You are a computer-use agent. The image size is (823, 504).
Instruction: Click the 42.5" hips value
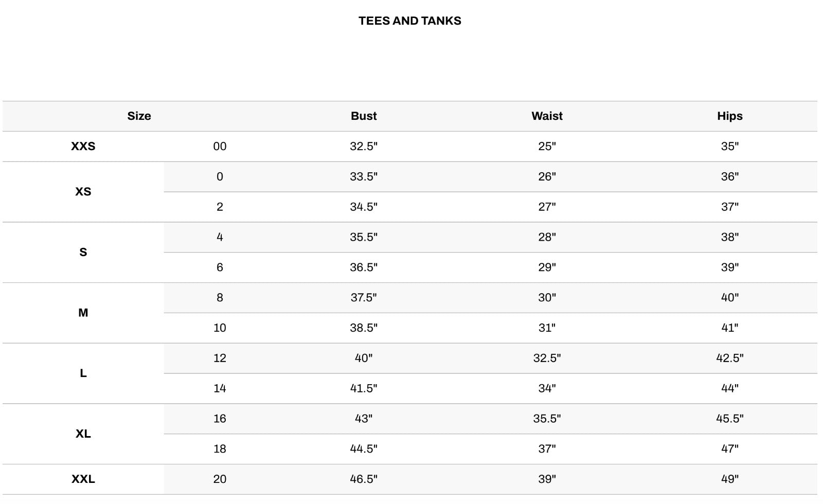(x=729, y=358)
